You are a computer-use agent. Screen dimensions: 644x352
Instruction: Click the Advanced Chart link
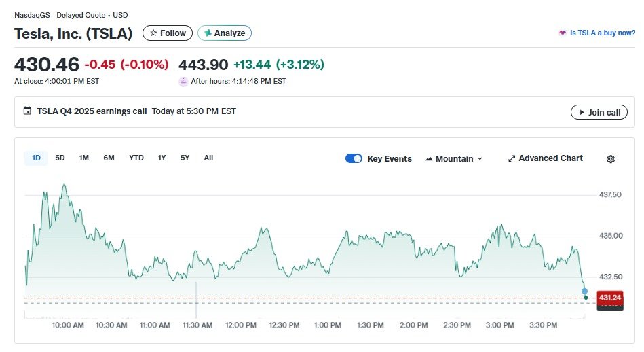[550, 158]
